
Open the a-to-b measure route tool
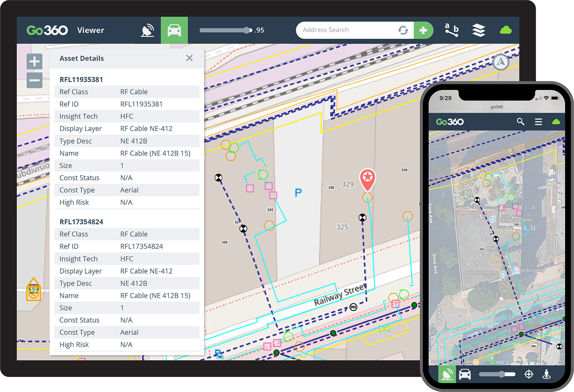click(x=451, y=30)
